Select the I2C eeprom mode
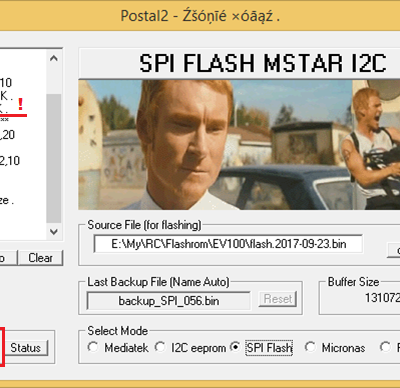This screenshot has width=400, height=388. point(160,347)
